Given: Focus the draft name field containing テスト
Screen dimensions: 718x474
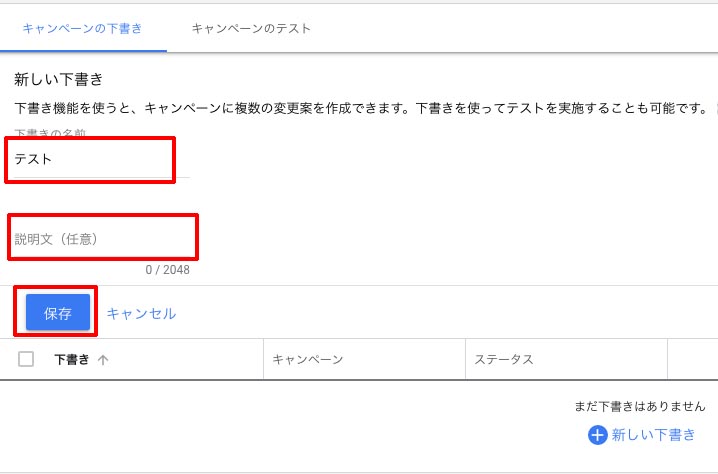Looking at the screenshot, I should coord(102,159).
